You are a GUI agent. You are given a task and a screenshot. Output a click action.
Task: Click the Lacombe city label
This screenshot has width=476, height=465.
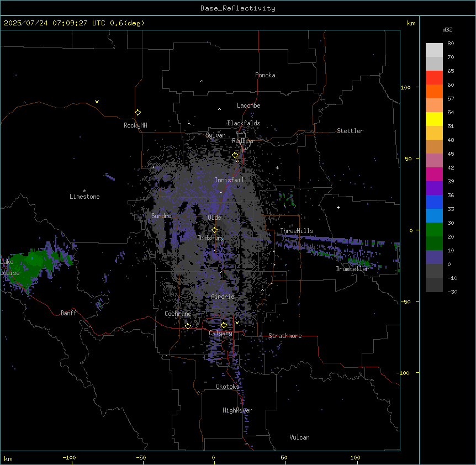click(x=248, y=105)
